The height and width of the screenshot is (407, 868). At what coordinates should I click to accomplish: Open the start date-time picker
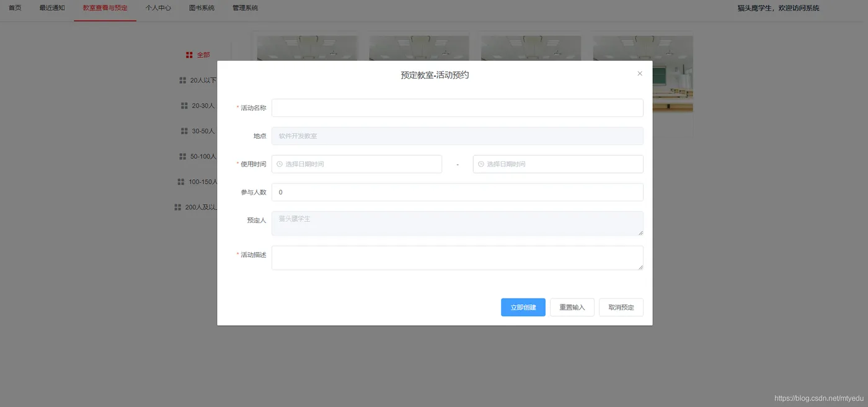tap(356, 164)
